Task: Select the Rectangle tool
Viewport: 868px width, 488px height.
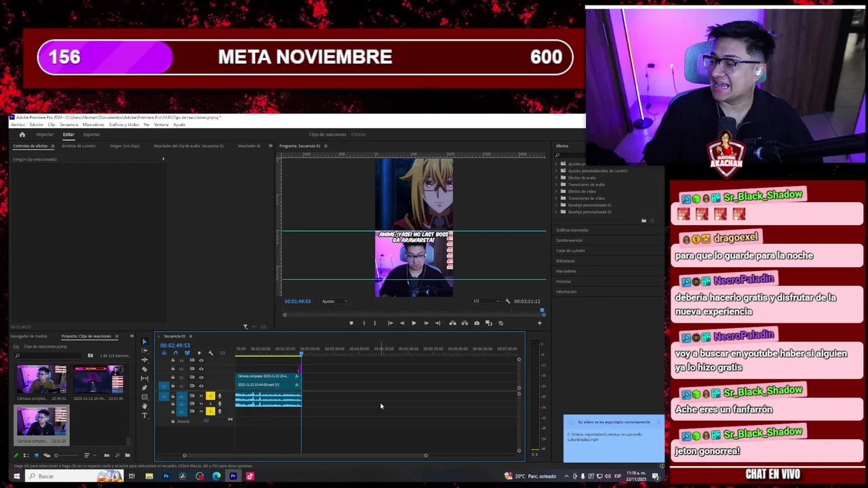Action: [144, 396]
